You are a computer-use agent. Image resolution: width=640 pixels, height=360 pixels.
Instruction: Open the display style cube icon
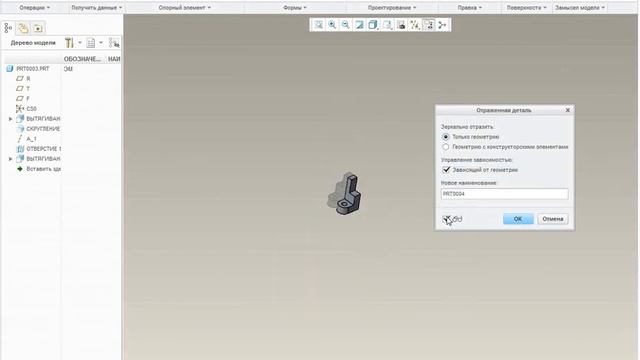click(373, 25)
